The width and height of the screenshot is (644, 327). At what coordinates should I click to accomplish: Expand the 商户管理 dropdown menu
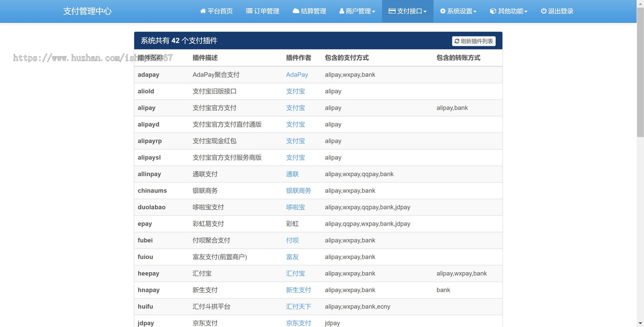(x=357, y=11)
